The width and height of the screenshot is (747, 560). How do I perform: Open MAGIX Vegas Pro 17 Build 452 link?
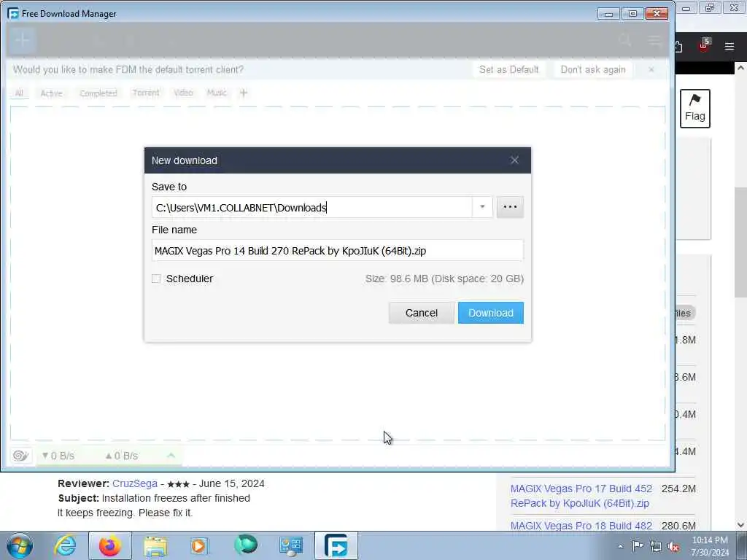[581, 496]
